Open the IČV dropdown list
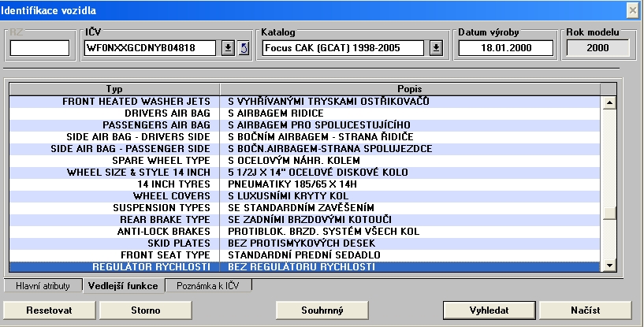Viewport: 644px width, 327px height. tap(228, 48)
